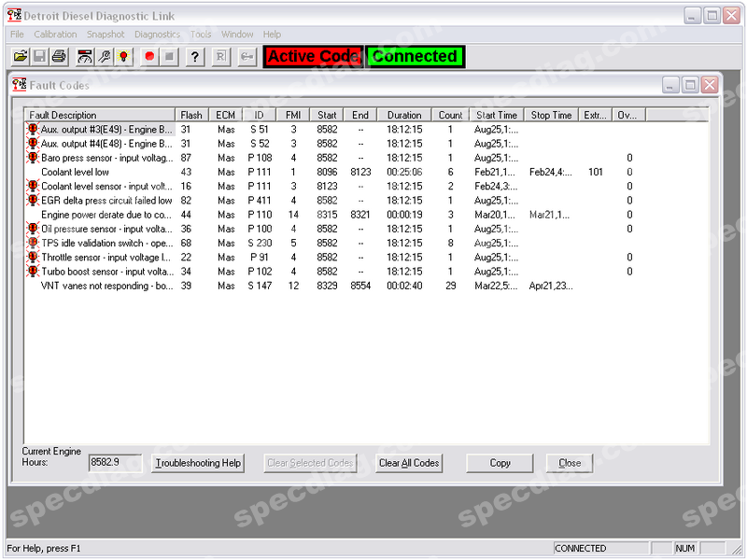Screen dimensions: 747x560
Task: Click the question mark help icon
Action: point(194,57)
